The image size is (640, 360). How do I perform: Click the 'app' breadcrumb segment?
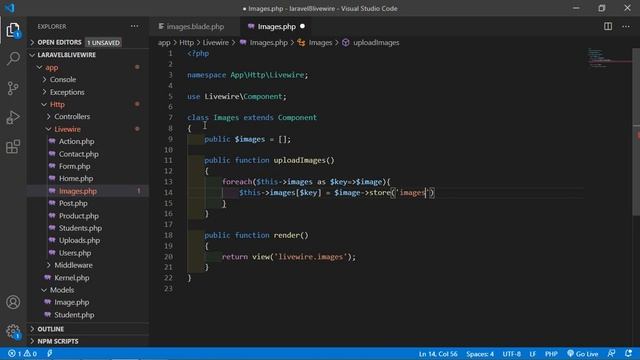click(164, 42)
